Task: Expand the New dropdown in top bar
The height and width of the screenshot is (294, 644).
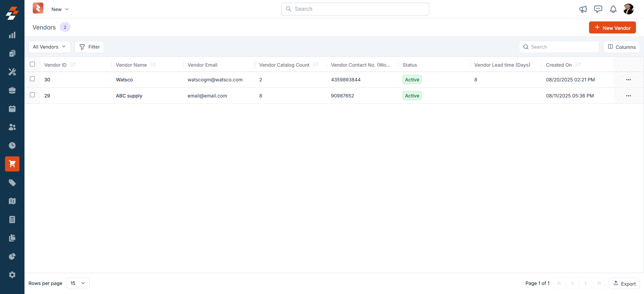Action: coord(60,9)
